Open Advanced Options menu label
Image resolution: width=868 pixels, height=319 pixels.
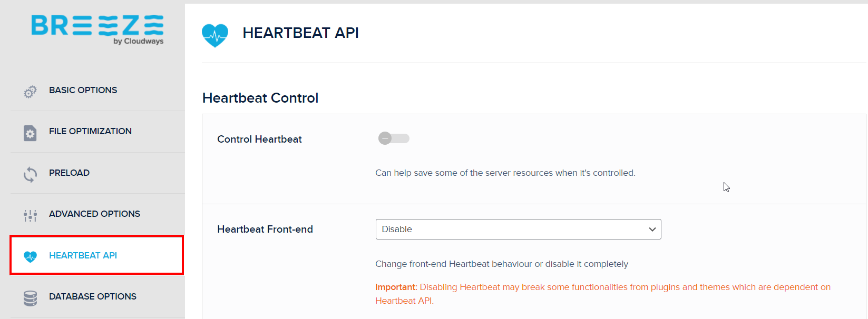click(94, 214)
